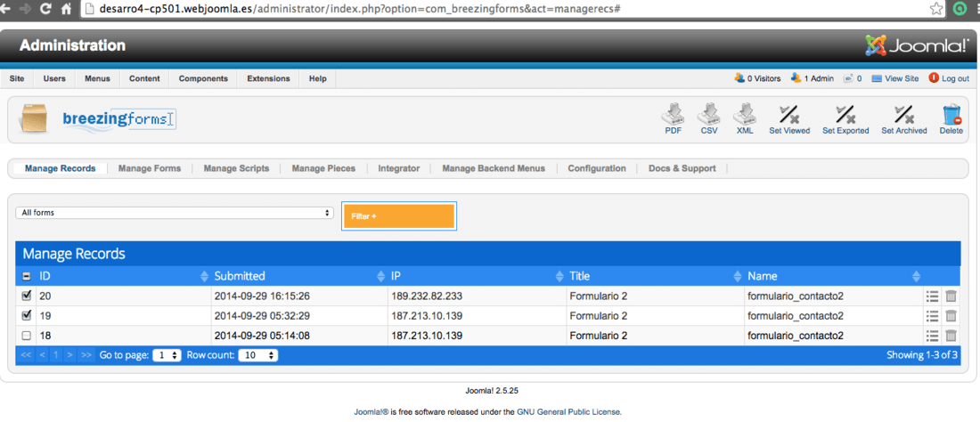Switch to Manage Pieces tab

tap(323, 168)
